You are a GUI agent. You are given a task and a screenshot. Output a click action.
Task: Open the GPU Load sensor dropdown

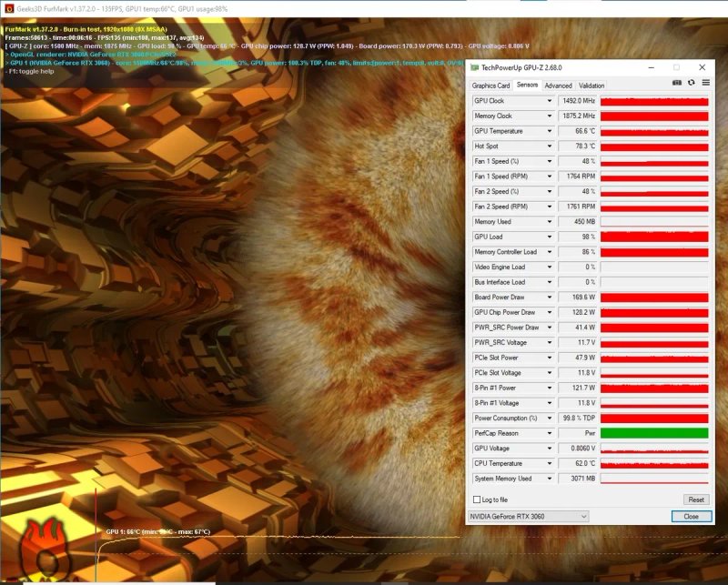click(550, 237)
